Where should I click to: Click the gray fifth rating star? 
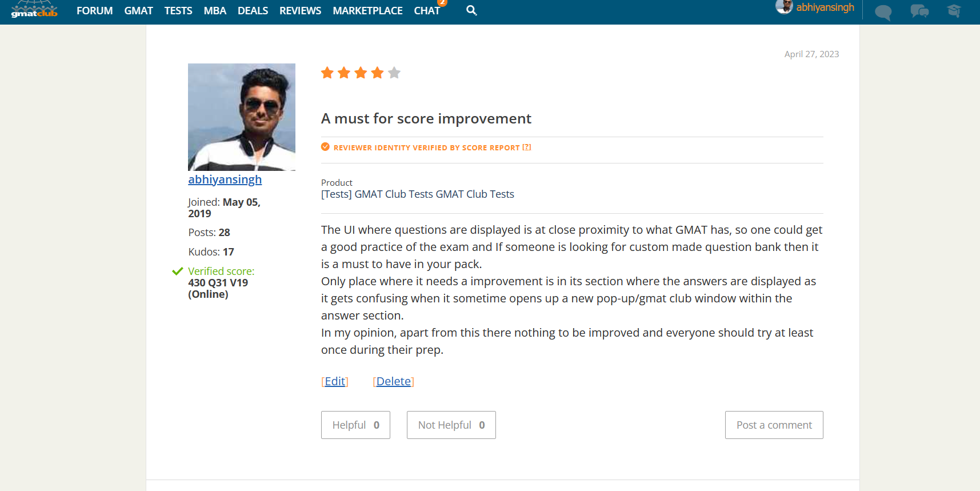[x=394, y=73]
